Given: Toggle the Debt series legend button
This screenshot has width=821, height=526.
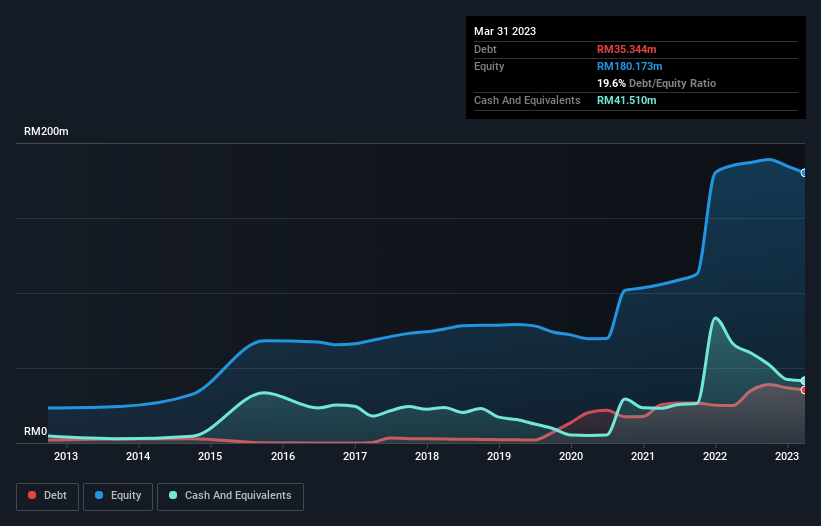Looking at the screenshot, I should (x=48, y=496).
